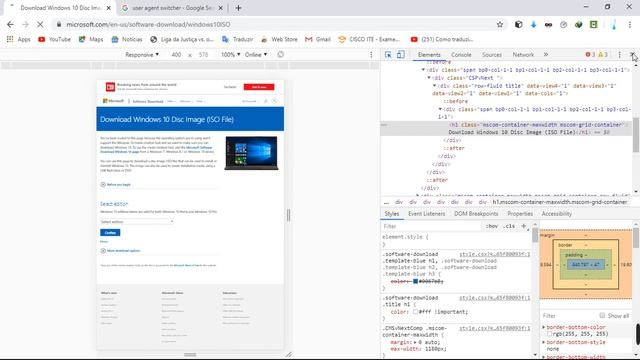This screenshot has width=640, height=360.
Task: Enable the Show all checkbox
Action: coord(602,316)
